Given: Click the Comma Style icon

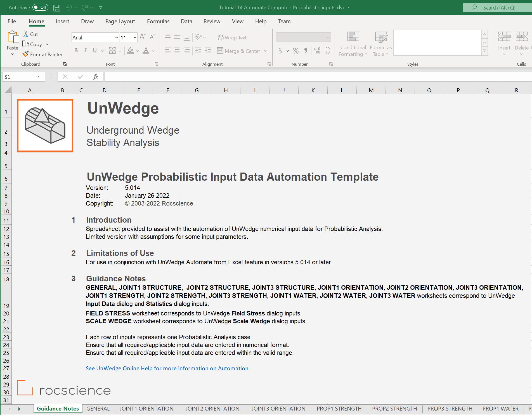Looking at the screenshot, I should (306, 51).
